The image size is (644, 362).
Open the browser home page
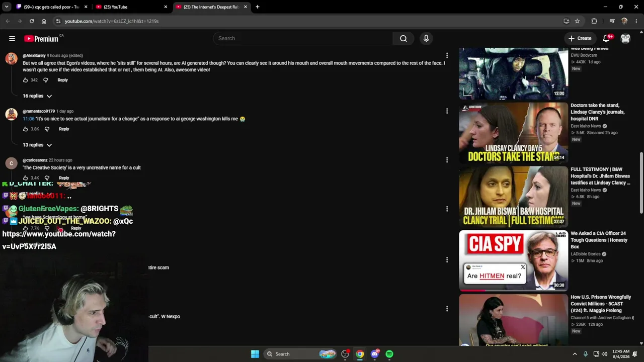(44, 21)
